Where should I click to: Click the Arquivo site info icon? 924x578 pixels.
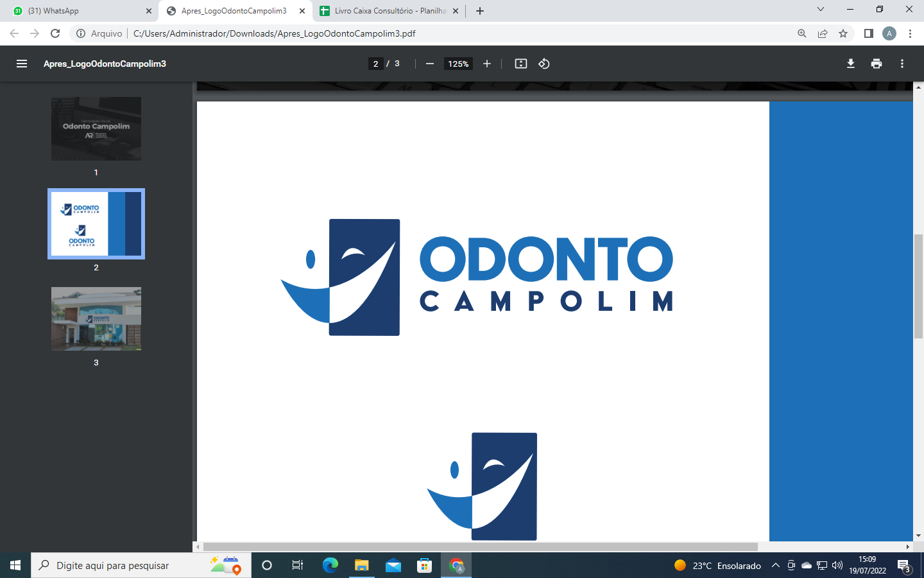81,33
